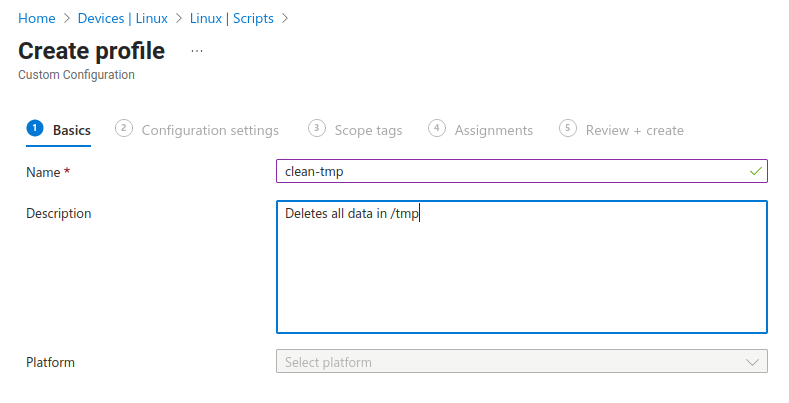Open the Select platform dropdown
Image resolution: width=789 pixels, height=403 pixels.
click(510, 362)
